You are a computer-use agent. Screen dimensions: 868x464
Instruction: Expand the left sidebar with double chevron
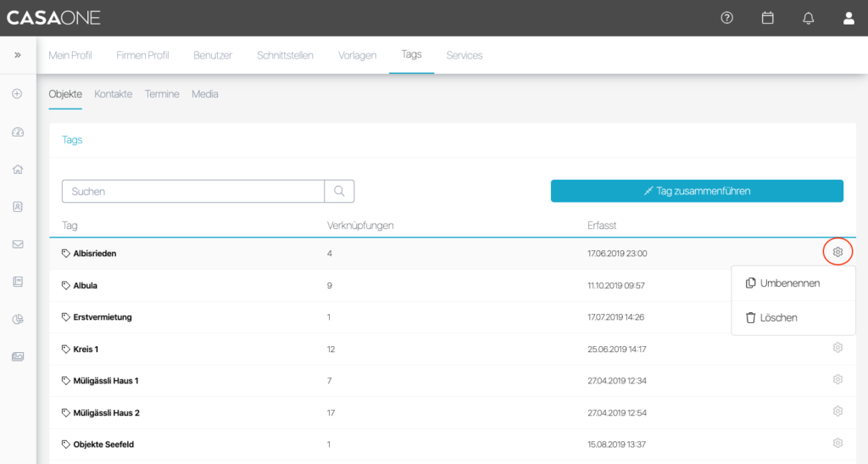click(x=17, y=55)
